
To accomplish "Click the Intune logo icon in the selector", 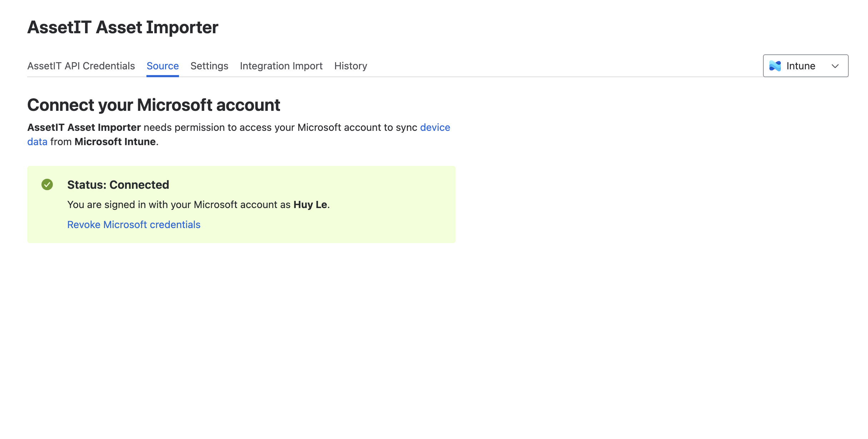I will point(775,66).
